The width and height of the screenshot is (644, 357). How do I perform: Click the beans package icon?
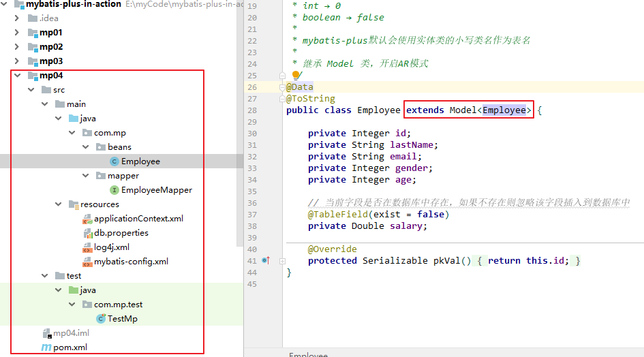[101, 147]
